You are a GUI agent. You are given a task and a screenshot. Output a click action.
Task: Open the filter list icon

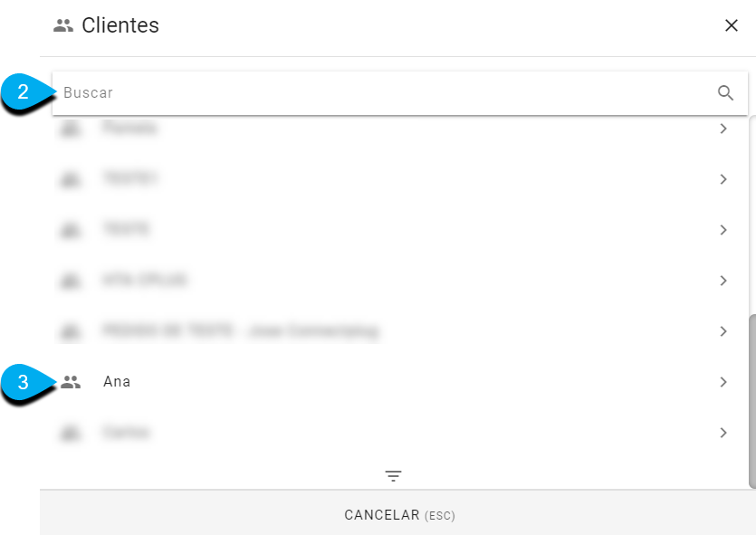coord(394,476)
